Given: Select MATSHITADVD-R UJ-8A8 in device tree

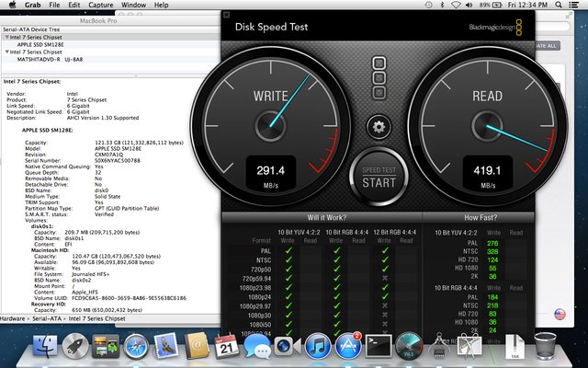Looking at the screenshot, I should point(50,59).
